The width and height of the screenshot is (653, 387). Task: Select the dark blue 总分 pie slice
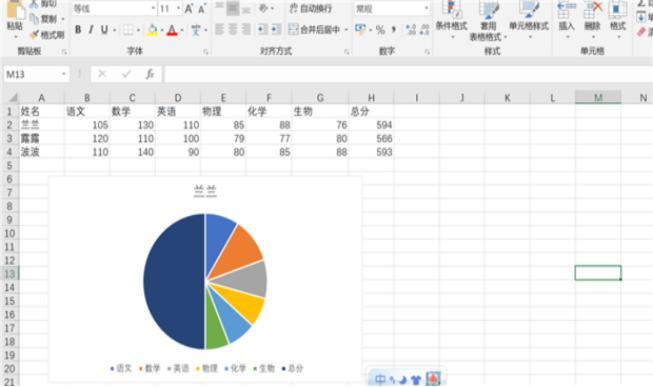(x=175, y=281)
